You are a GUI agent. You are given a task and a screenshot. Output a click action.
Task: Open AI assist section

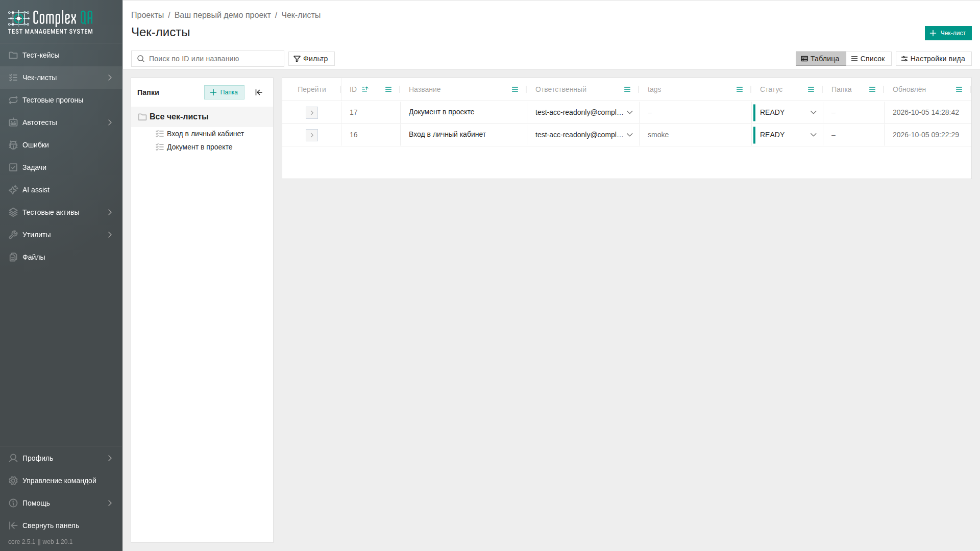pos(61,190)
